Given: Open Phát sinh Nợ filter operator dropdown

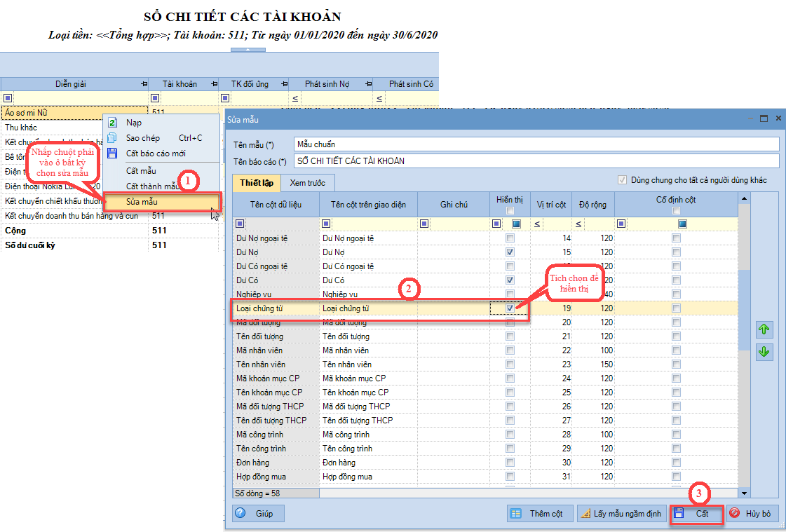Looking at the screenshot, I should click(294, 99).
